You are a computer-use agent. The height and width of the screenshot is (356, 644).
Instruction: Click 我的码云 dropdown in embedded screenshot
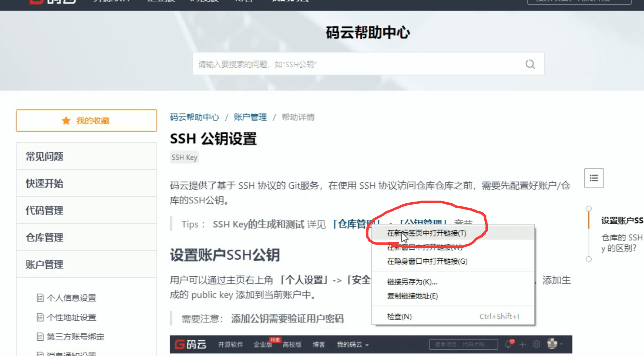(x=353, y=344)
